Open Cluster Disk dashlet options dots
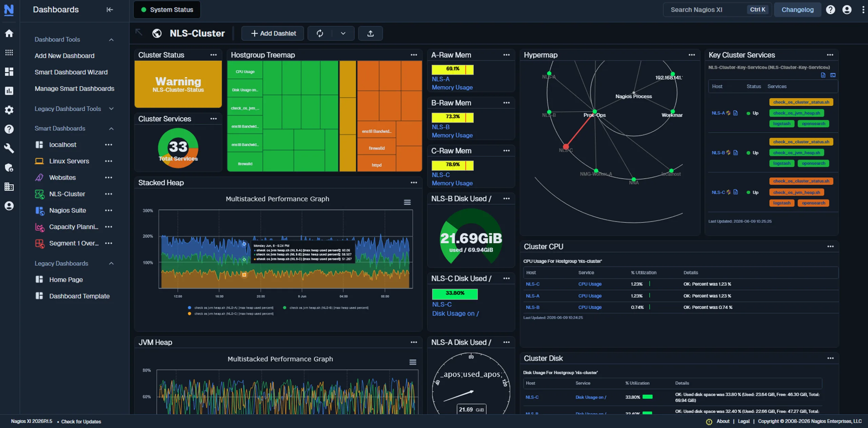868x428 pixels. click(x=830, y=358)
